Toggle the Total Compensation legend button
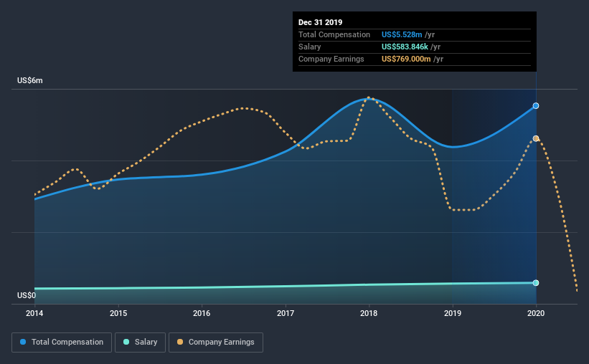This screenshot has height=364, width=589. [62, 343]
